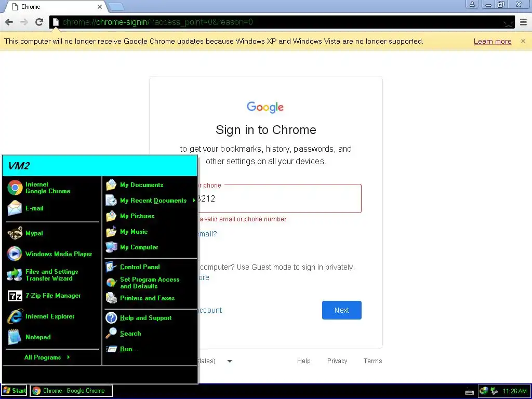Open Notepad from the Start menu

tap(52, 337)
